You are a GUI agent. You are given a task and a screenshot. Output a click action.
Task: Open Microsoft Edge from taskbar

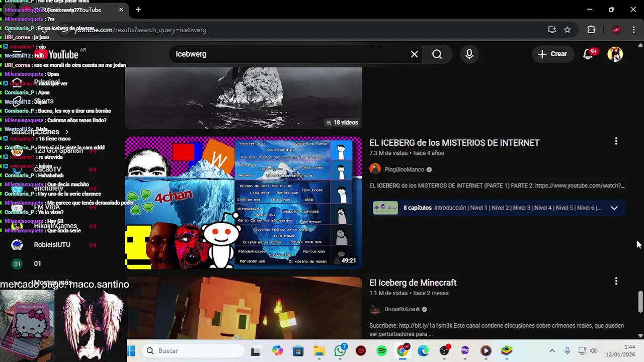(x=423, y=351)
